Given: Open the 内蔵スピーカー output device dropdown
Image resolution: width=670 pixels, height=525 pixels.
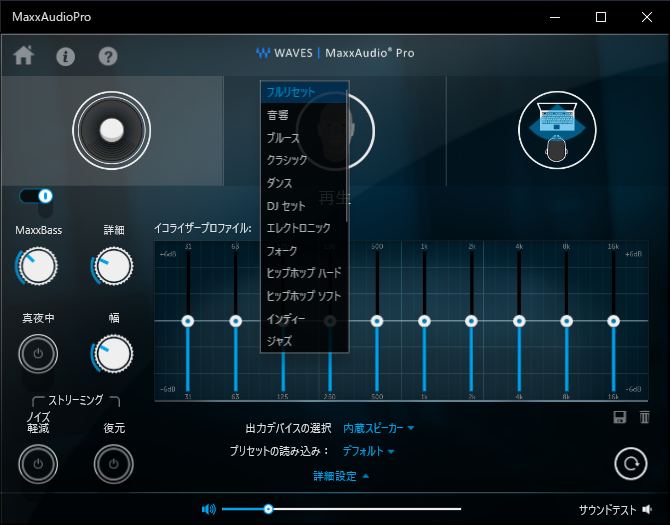Looking at the screenshot, I should point(379,428).
